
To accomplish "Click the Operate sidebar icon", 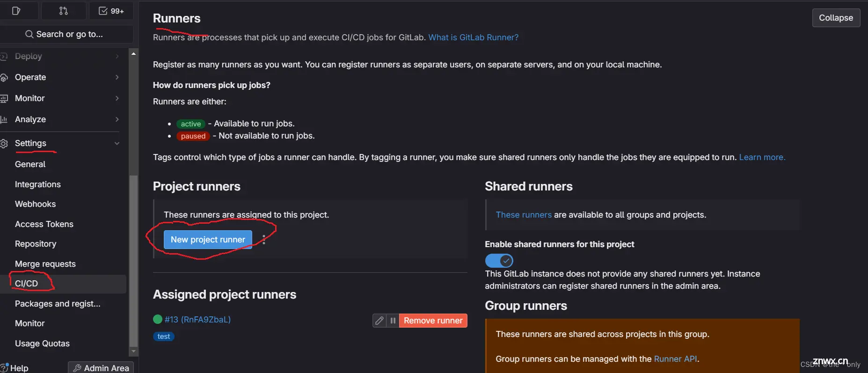I will pos(4,77).
